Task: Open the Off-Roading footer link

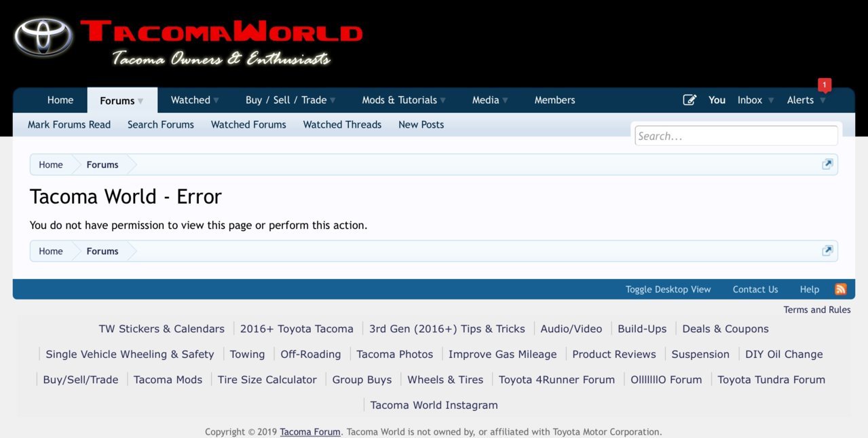Action: 311,354
